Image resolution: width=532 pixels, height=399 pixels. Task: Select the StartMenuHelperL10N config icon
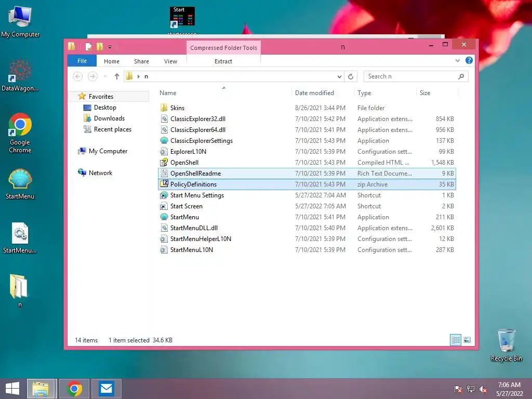coord(164,238)
